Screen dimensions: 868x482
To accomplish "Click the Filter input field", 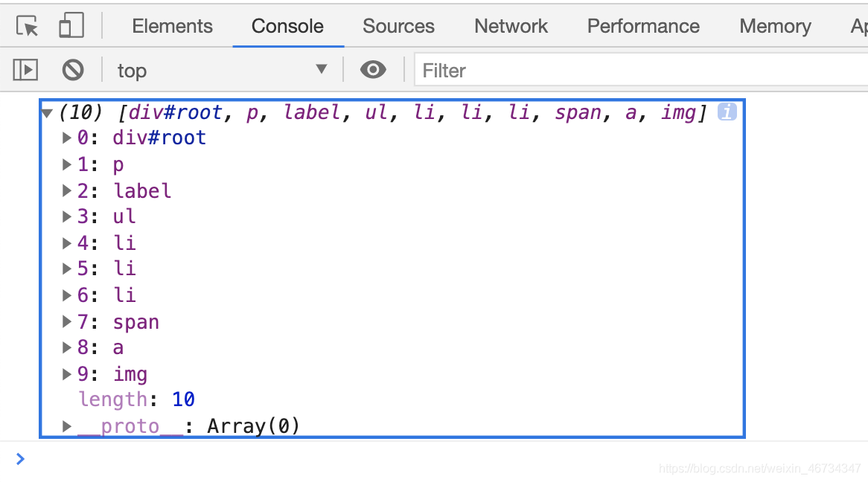I will [x=641, y=70].
